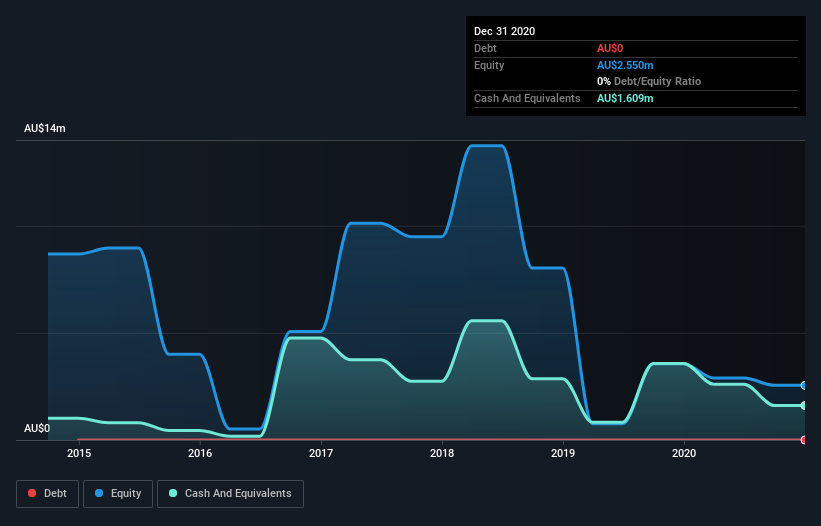Click the 0% Debt/Equity Ratio text
The width and height of the screenshot is (821, 526).
(649, 82)
